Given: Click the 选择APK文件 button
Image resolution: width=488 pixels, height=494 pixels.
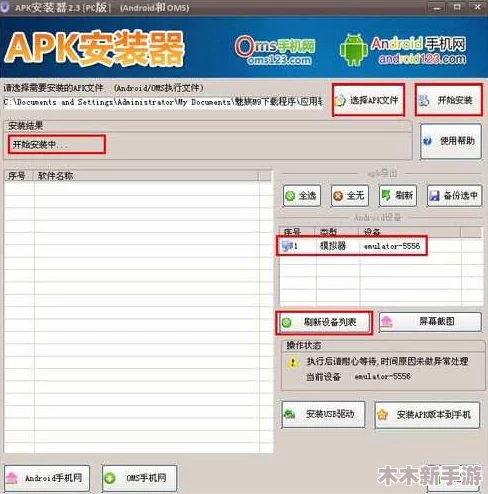Looking at the screenshot, I should pyautogui.click(x=368, y=100).
